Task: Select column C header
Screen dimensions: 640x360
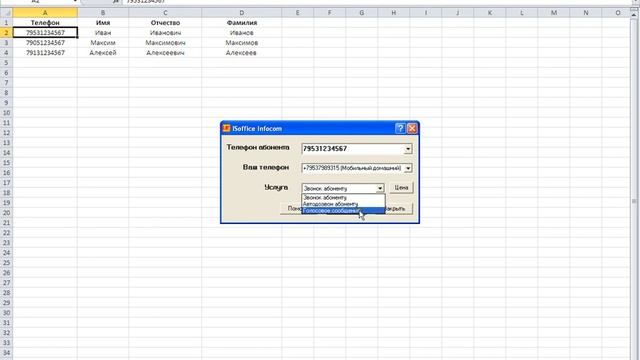Action: point(165,13)
